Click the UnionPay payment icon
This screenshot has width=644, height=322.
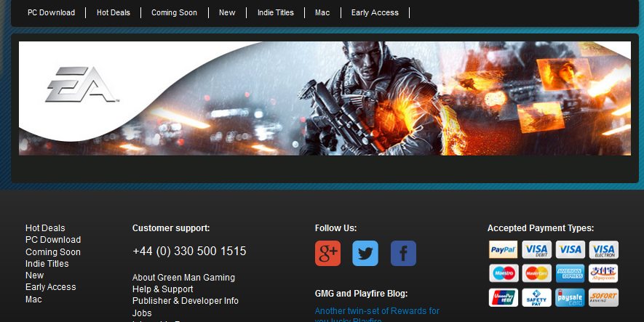pyautogui.click(x=504, y=297)
